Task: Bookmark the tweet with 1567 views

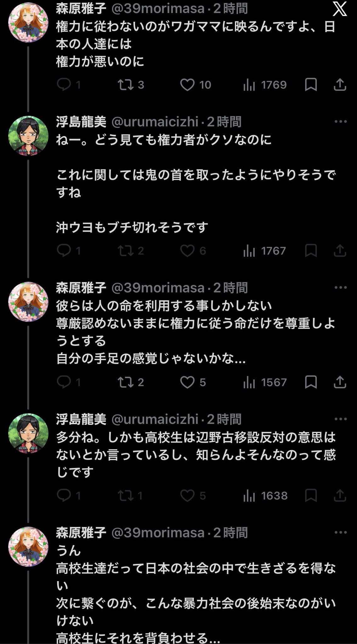Action: click(311, 382)
